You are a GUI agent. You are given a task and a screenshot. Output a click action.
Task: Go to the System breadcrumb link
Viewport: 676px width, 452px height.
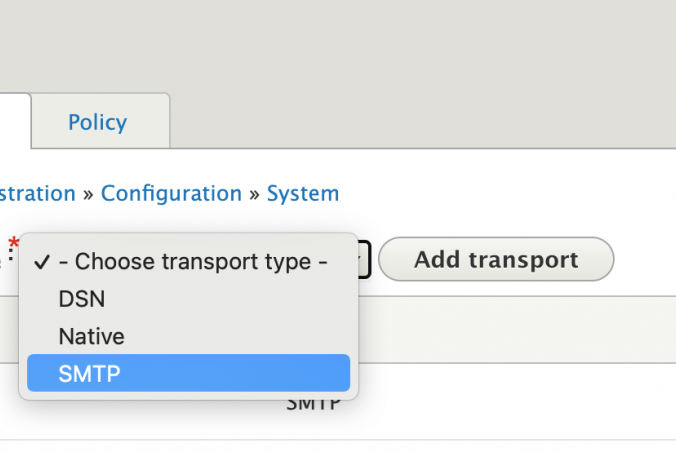(x=302, y=193)
